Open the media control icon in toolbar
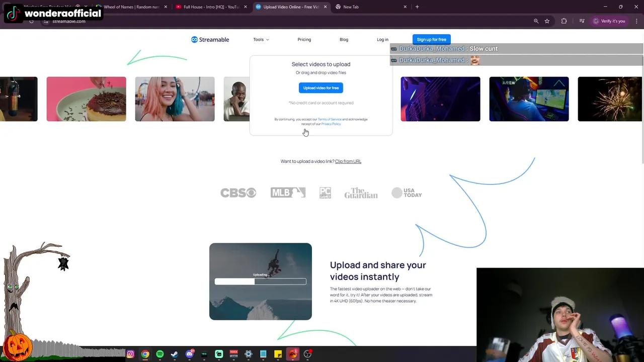The image size is (644, 362). (x=582, y=21)
